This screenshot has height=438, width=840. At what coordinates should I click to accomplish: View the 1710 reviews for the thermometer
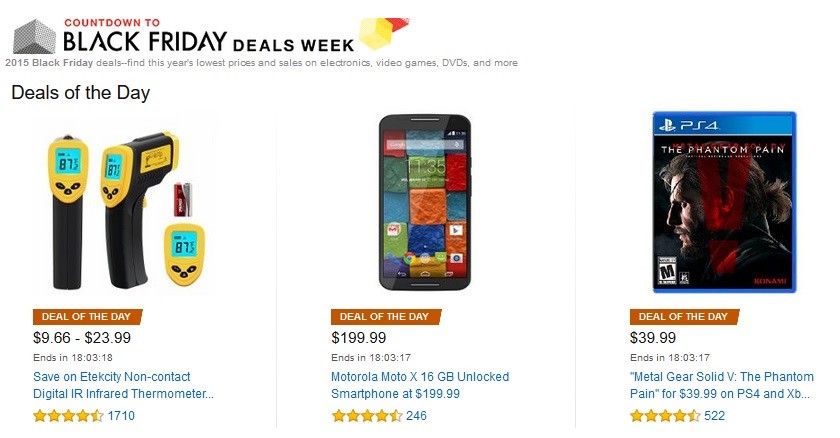[x=121, y=416]
